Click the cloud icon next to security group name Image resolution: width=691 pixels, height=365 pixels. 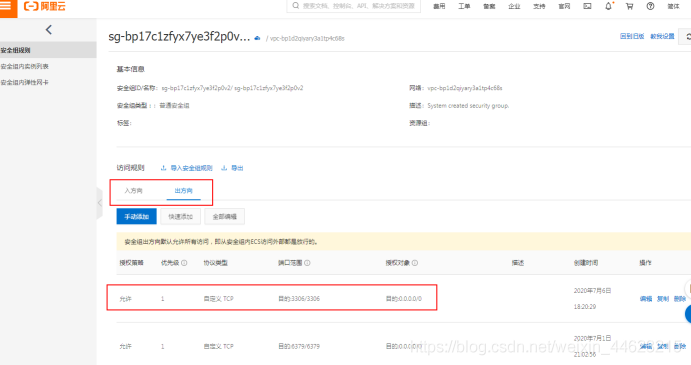[x=257, y=38]
